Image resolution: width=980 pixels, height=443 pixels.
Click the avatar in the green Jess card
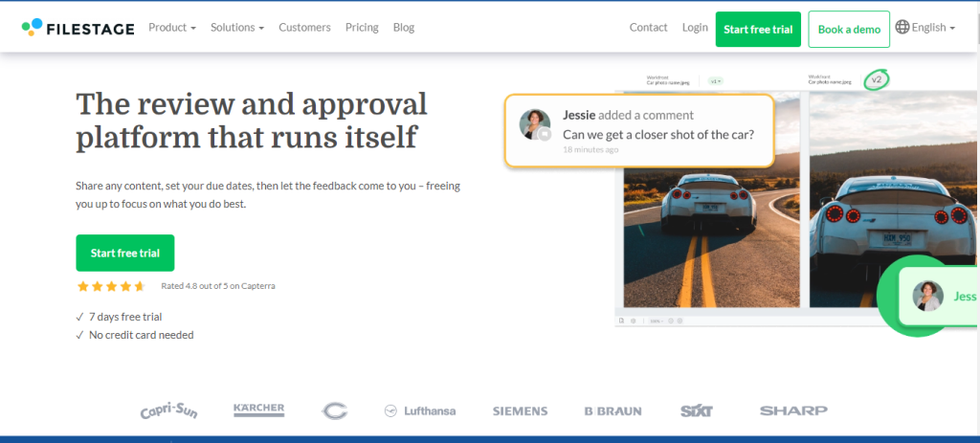[x=927, y=297]
